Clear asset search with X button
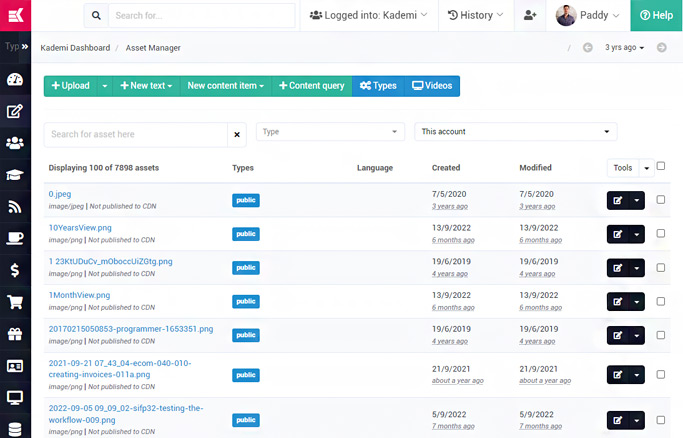683x438 pixels. click(x=237, y=135)
